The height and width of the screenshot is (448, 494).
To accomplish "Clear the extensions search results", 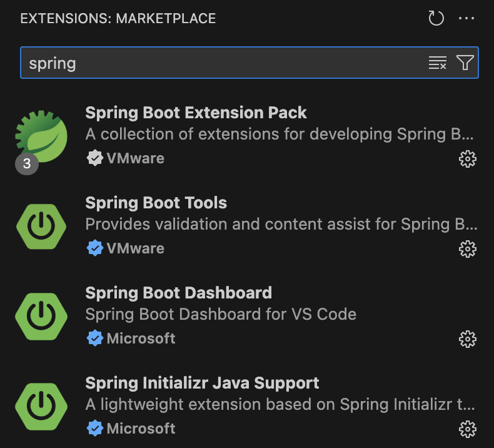I will 437,63.
